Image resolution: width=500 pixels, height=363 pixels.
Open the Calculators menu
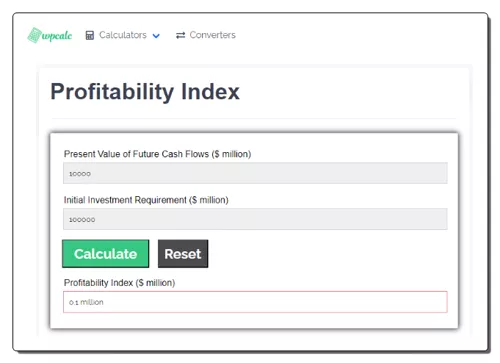click(123, 35)
